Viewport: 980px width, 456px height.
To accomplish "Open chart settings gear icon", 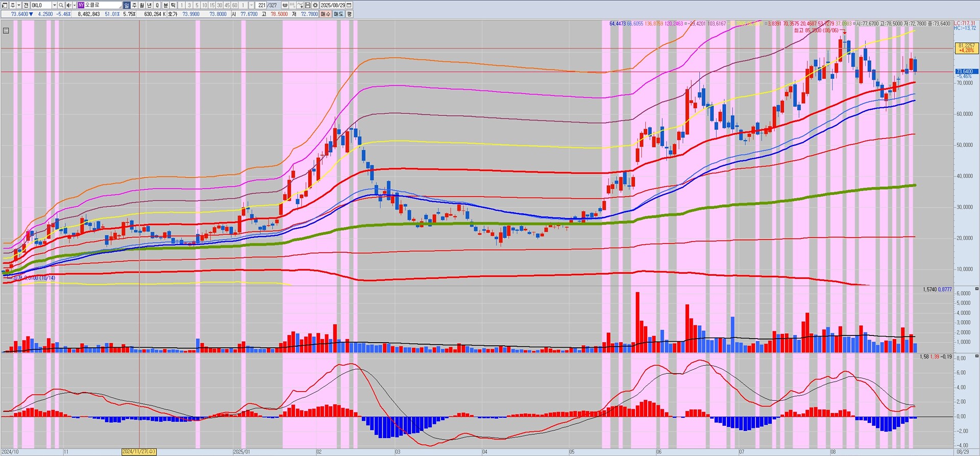I will [x=315, y=5].
